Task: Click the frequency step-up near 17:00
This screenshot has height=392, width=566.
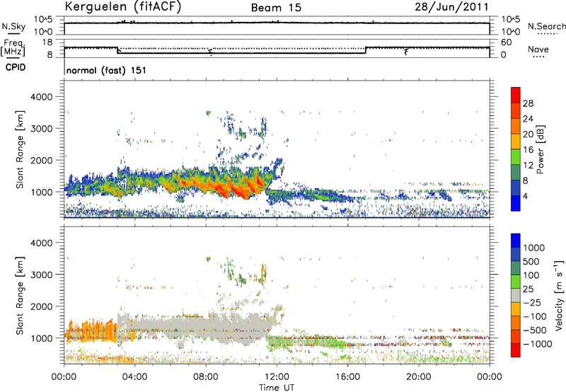Action: point(366,50)
